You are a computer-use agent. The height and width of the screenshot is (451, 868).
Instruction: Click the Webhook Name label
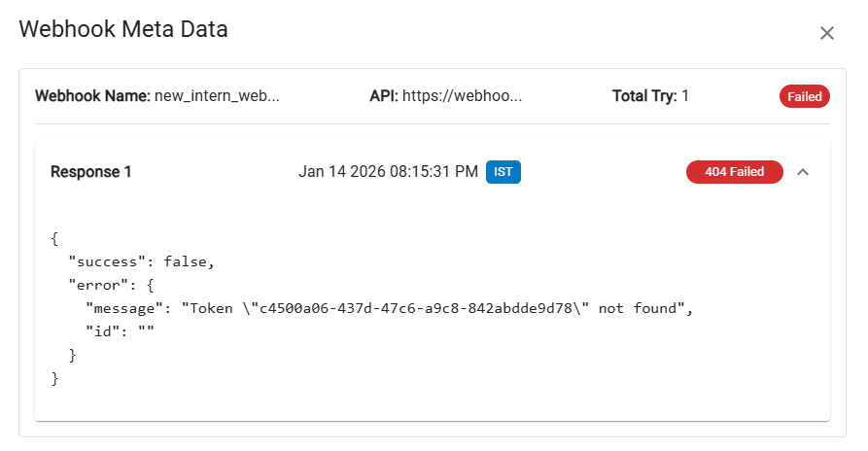(92, 96)
